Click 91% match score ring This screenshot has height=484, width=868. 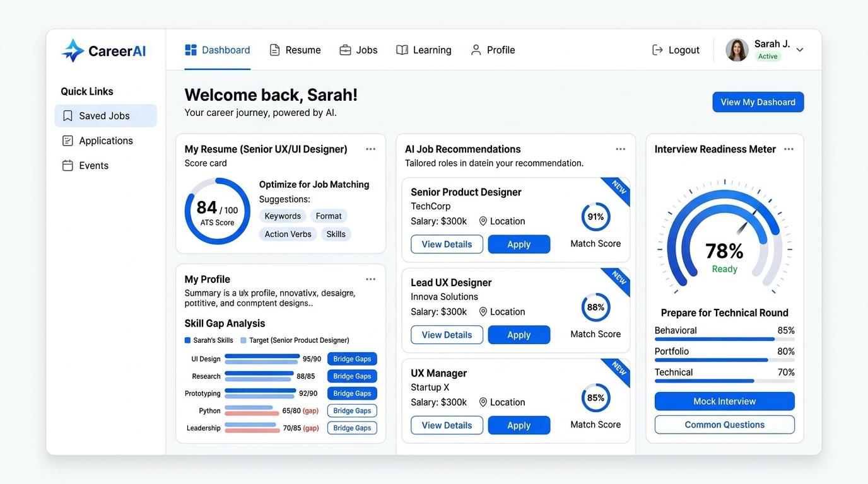click(595, 217)
